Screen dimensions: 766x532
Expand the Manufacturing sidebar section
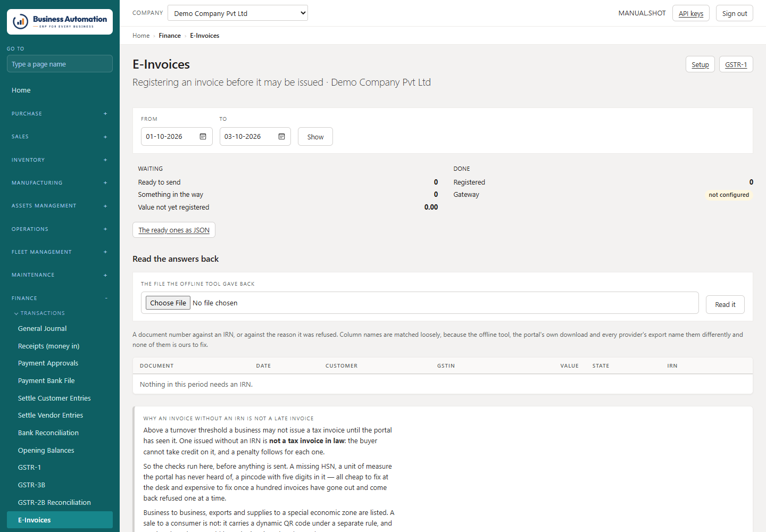pos(60,183)
